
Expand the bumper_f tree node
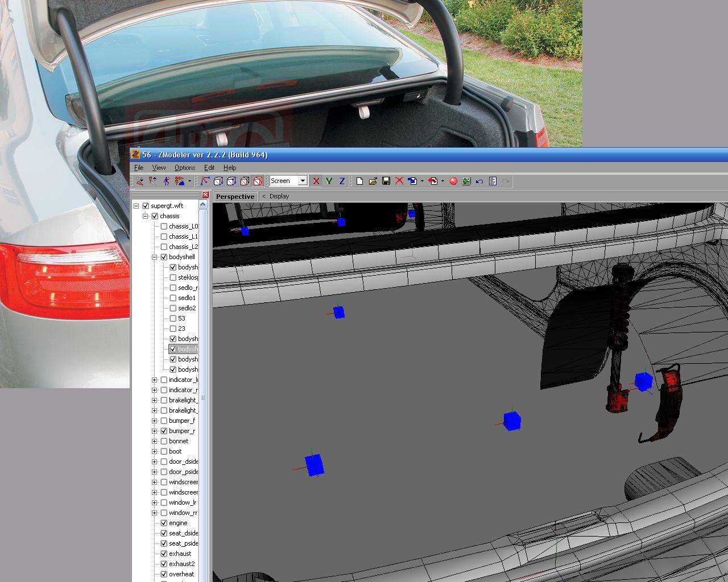pyautogui.click(x=155, y=421)
